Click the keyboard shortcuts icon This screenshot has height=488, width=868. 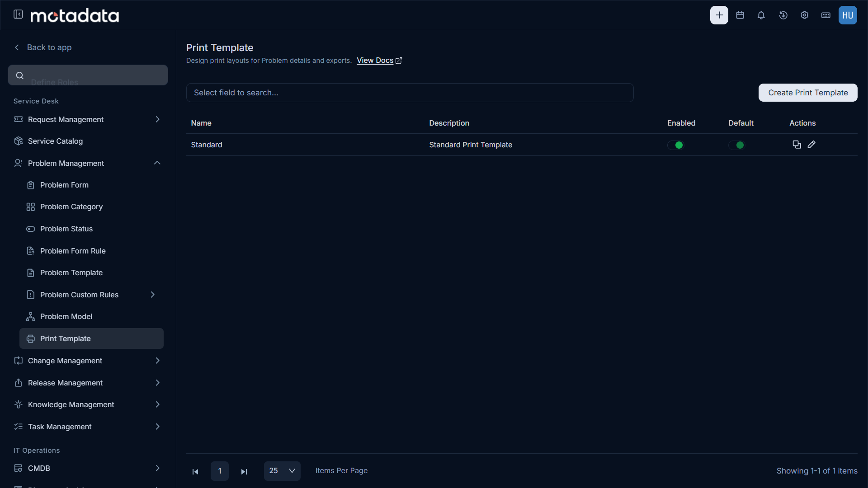826,15
